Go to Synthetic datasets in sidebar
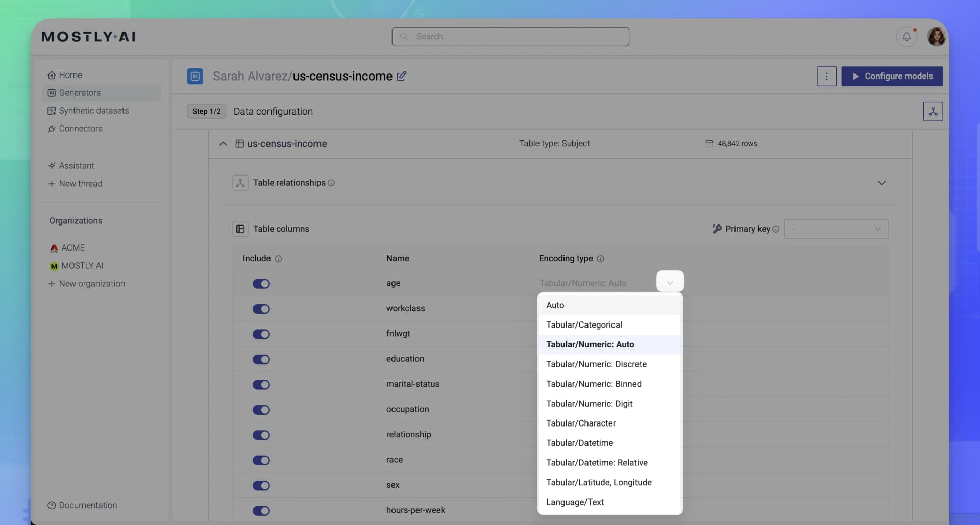The height and width of the screenshot is (525, 980). (x=93, y=111)
